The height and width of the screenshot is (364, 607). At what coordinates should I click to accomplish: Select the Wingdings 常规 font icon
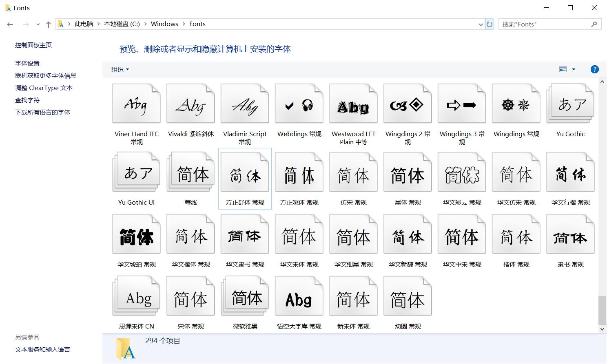tap(516, 104)
